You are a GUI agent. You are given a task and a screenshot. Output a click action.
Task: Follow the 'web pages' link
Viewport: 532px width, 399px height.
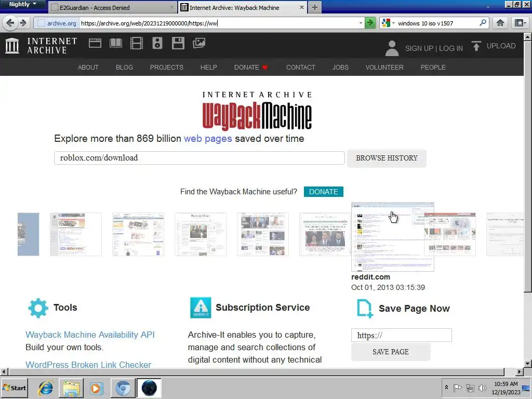[208, 138]
